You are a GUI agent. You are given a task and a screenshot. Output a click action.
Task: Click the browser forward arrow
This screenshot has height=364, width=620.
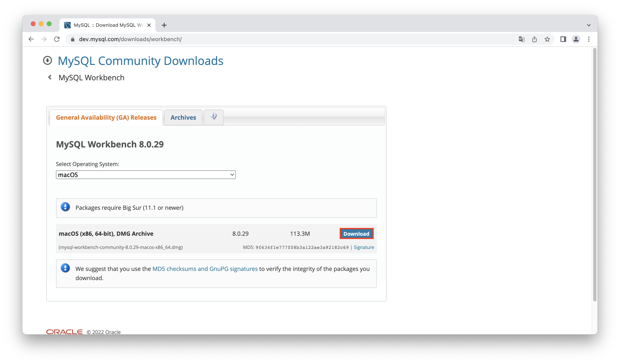pyautogui.click(x=44, y=39)
